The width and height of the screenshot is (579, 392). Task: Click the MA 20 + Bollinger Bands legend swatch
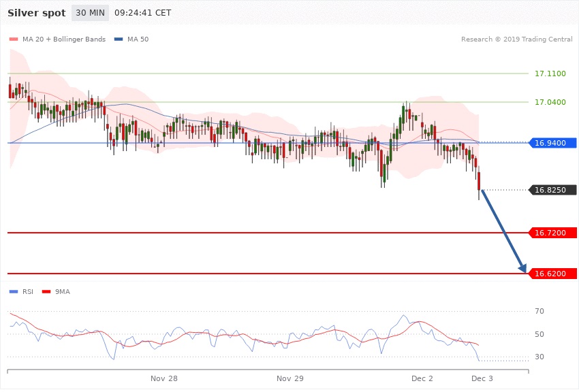coord(15,39)
